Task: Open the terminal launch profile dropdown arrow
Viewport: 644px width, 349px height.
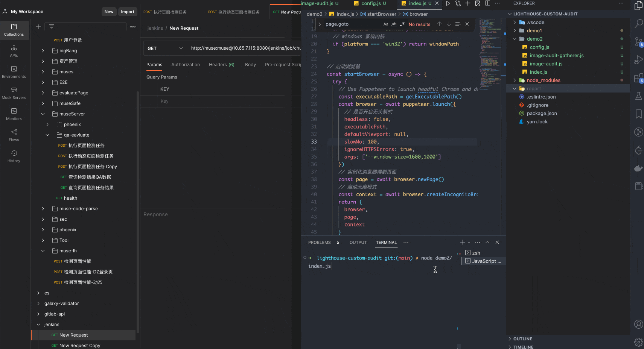Action: 469,243
